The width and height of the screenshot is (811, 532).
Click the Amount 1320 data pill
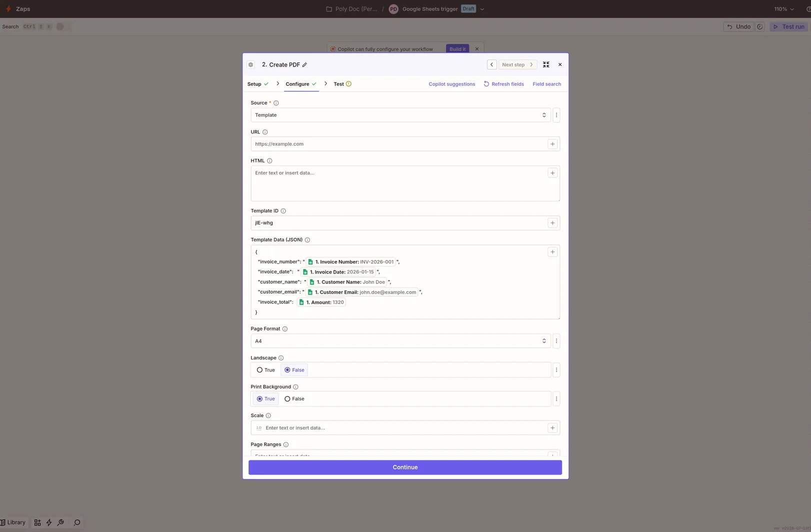tap(321, 302)
